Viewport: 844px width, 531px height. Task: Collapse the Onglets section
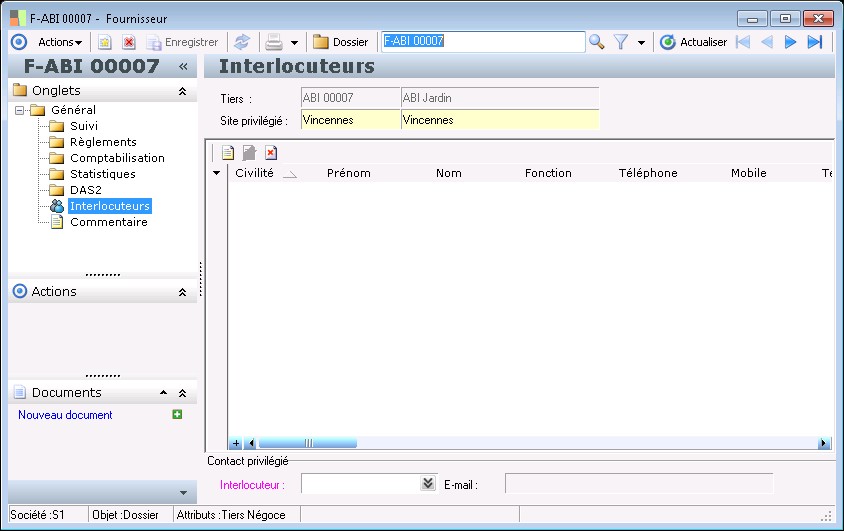point(182,91)
